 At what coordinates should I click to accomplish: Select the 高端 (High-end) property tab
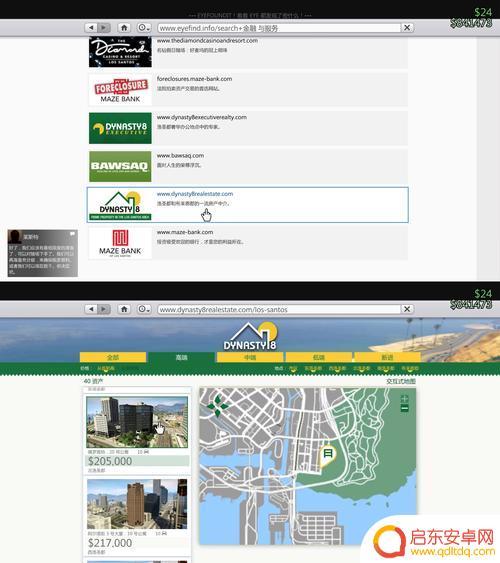[x=181, y=358]
